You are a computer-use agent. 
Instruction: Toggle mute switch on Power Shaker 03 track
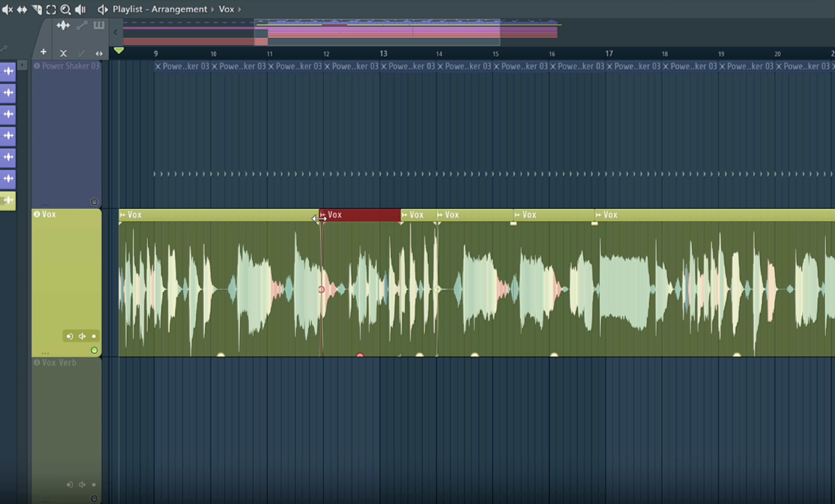coord(94,202)
